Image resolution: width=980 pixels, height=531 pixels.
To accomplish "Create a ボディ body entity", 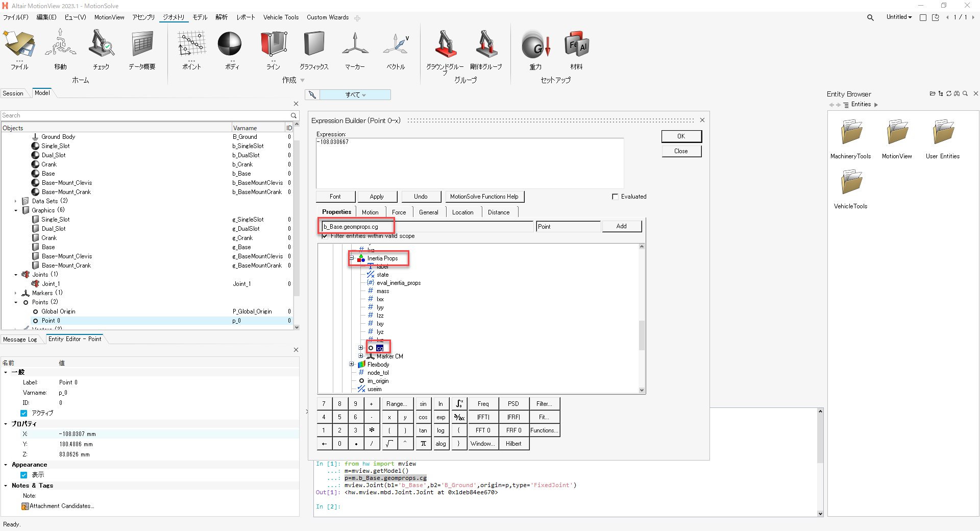I will click(232, 49).
